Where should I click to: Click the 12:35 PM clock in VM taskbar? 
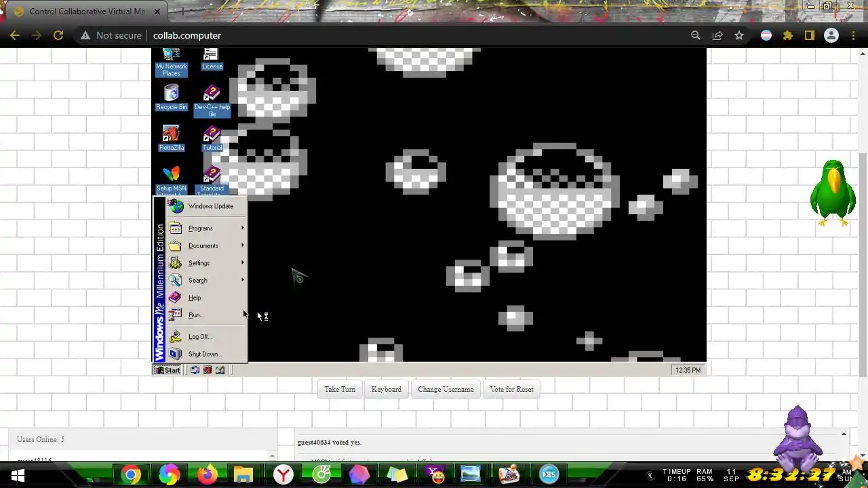(x=688, y=370)
